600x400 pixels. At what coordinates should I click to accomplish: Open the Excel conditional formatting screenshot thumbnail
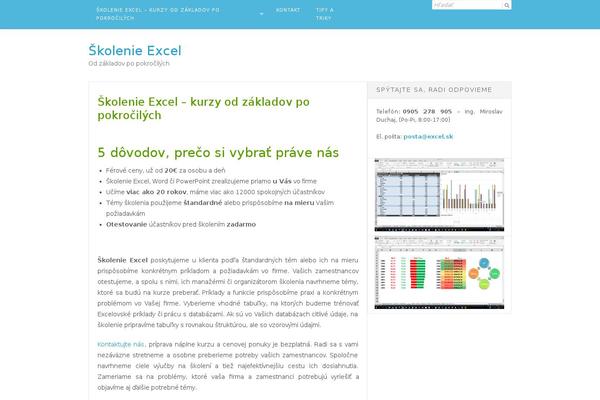pyautogui.click(x=439, y=273)
